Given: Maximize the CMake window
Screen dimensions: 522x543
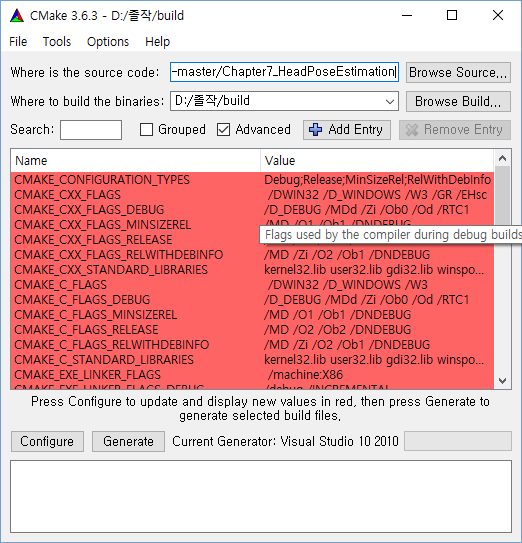Looking at the screenshot, I should (x=452, y=15).
